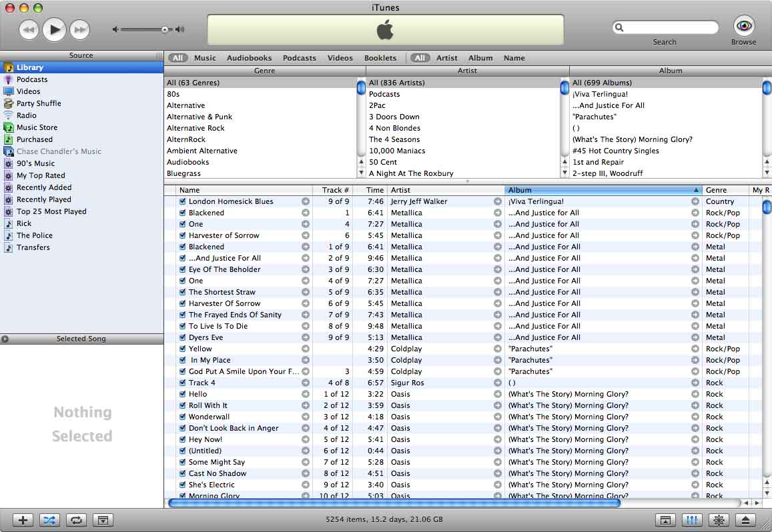Filter library by Booklets tab
The width and height of the screenshot is (772, 532).
(x=380, y=57)
